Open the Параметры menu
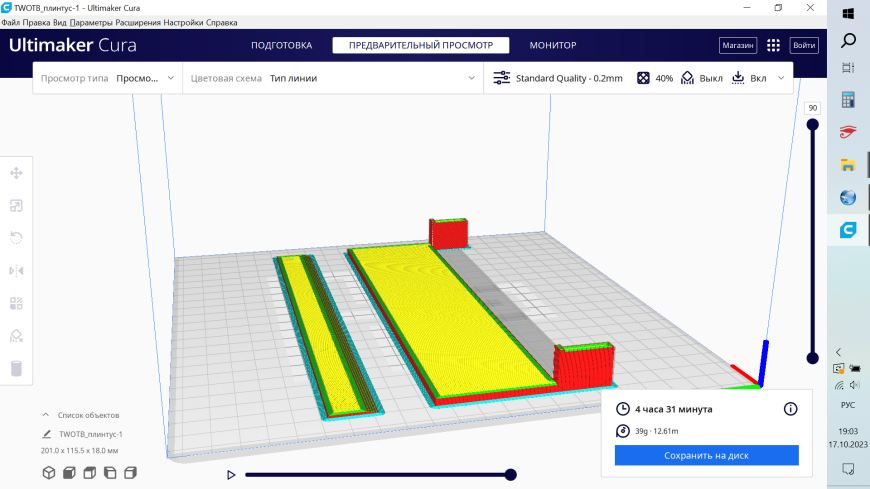Viewport: 870px width, 489px height. coord(91,23)
